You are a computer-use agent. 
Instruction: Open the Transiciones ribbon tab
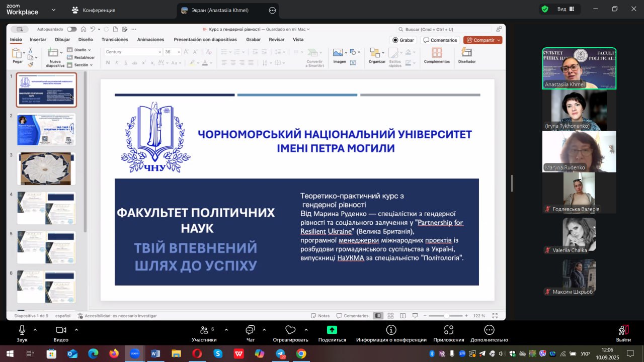[115, 40]
